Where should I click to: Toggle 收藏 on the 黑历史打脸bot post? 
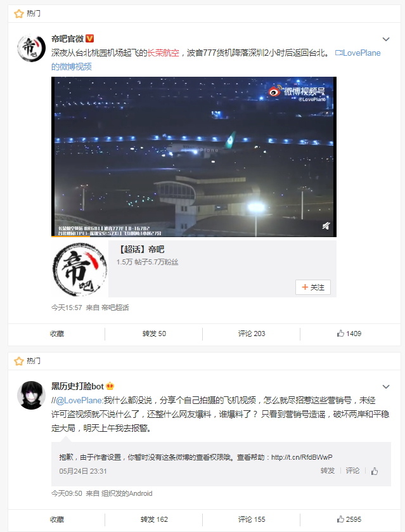point(56,519)
